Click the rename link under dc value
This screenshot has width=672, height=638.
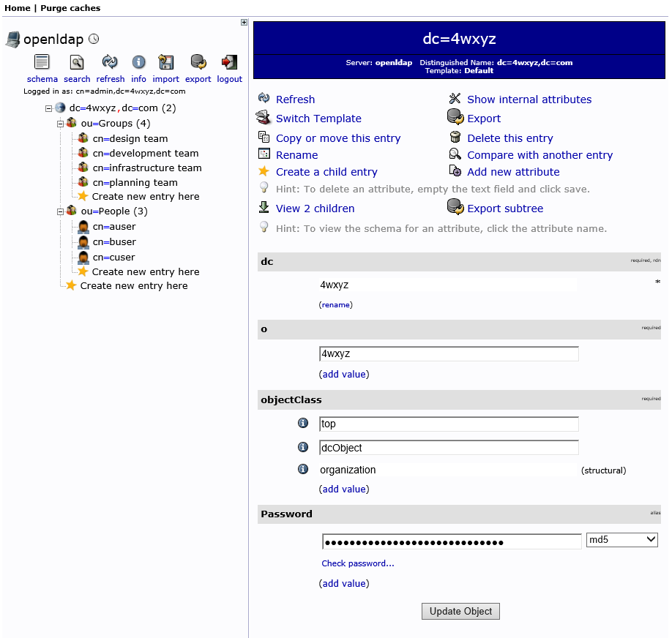point(335,305)
